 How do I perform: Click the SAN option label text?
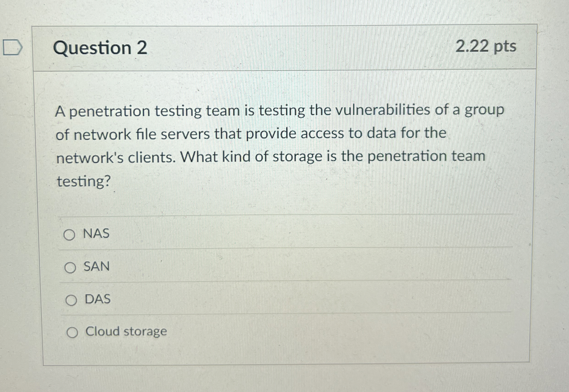pos(96,267)
